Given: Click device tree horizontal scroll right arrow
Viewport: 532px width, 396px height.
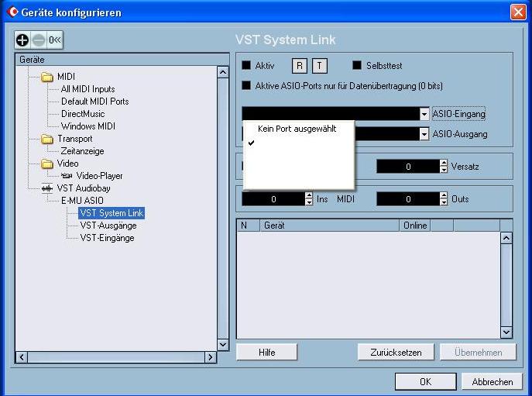Looking at the screenshot, I should [x=211, y=357].
